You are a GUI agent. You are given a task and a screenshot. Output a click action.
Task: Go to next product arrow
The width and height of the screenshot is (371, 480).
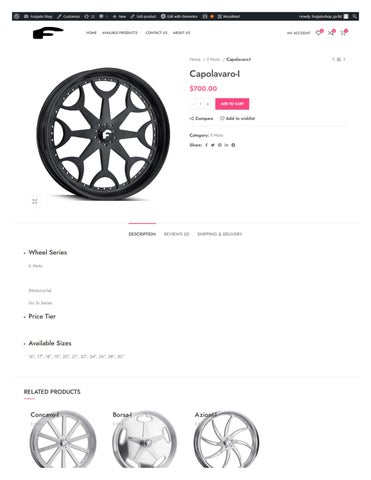(x=344, y=59)
